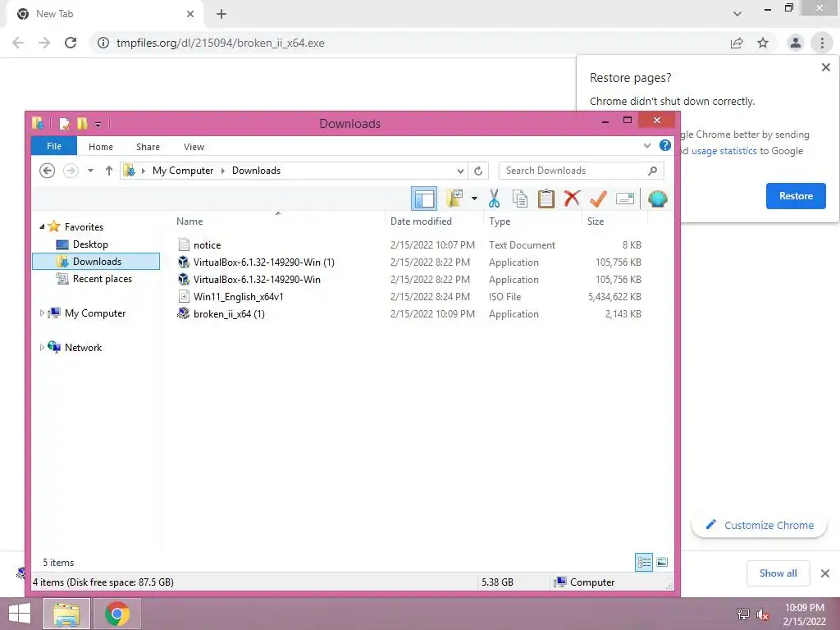
Task: Expand the folder options dropdown arrow
Action: (x=474, y=199)
